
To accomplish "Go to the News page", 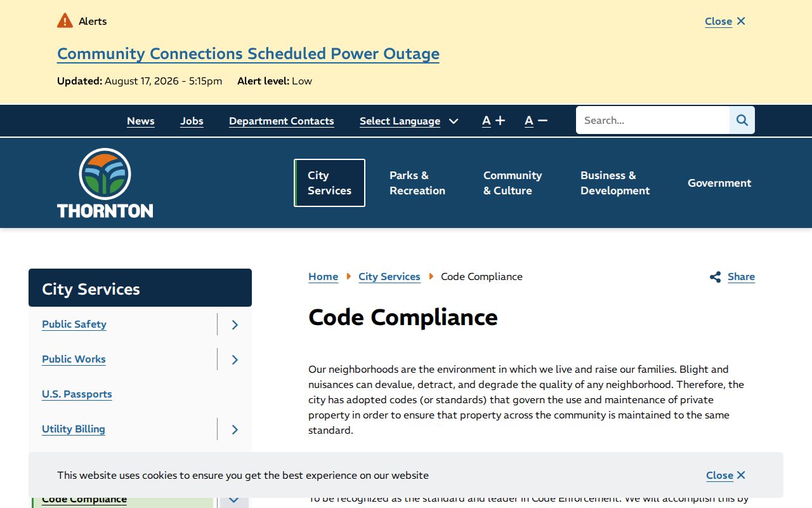I will [141, 121].
